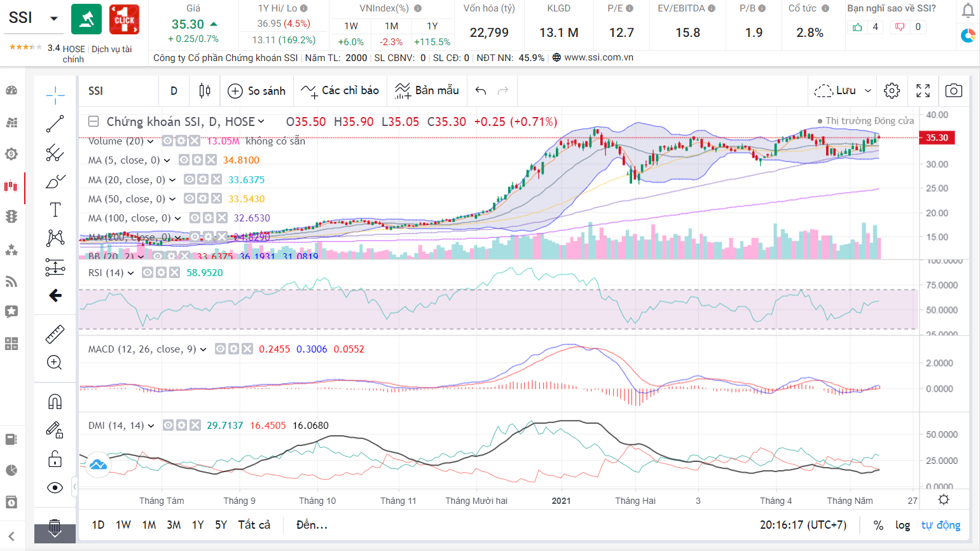Select the 1Y VNIndex comparison period

432,26
